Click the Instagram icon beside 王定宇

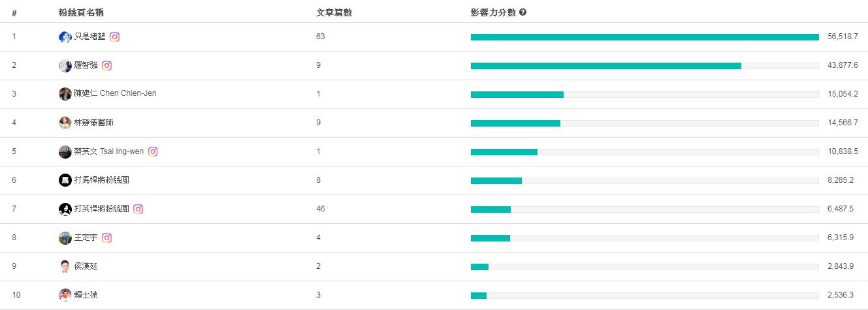pos(106,238)
